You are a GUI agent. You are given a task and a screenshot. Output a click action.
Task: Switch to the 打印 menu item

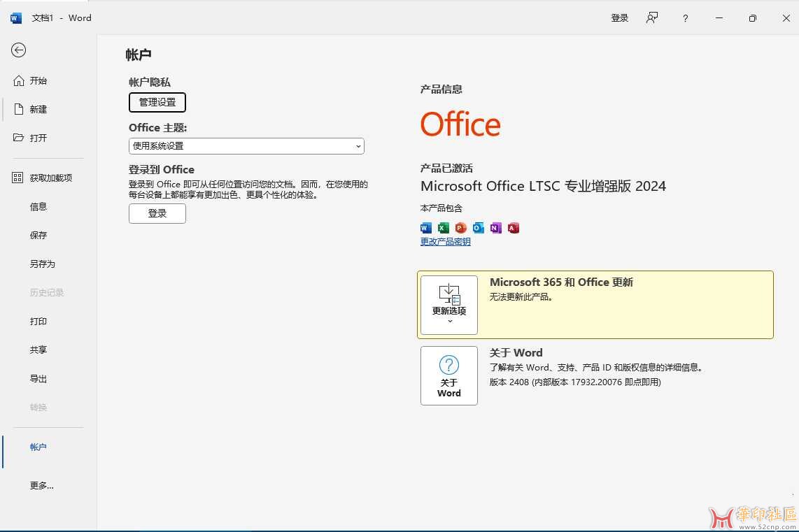coord(38,321)
